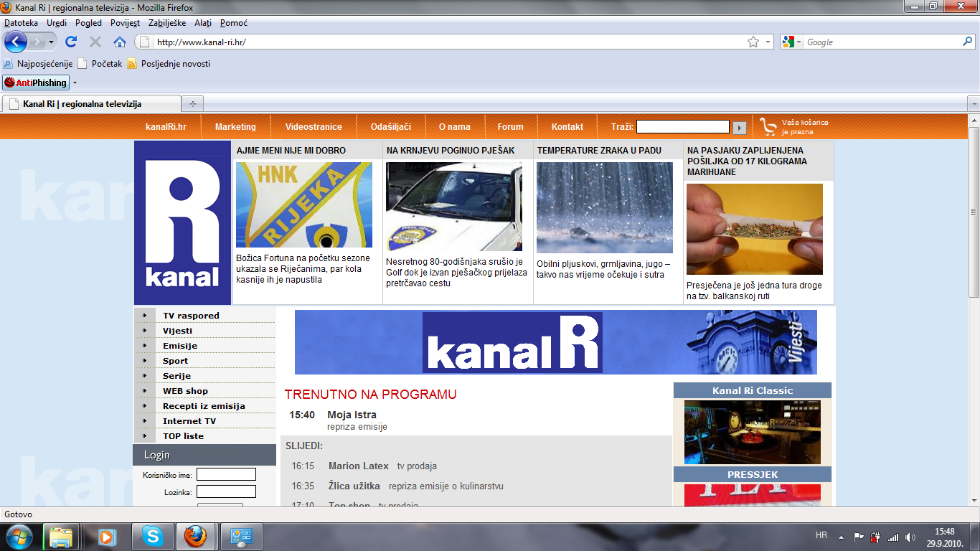Open the search engine selector dropdown

[792, 42]
